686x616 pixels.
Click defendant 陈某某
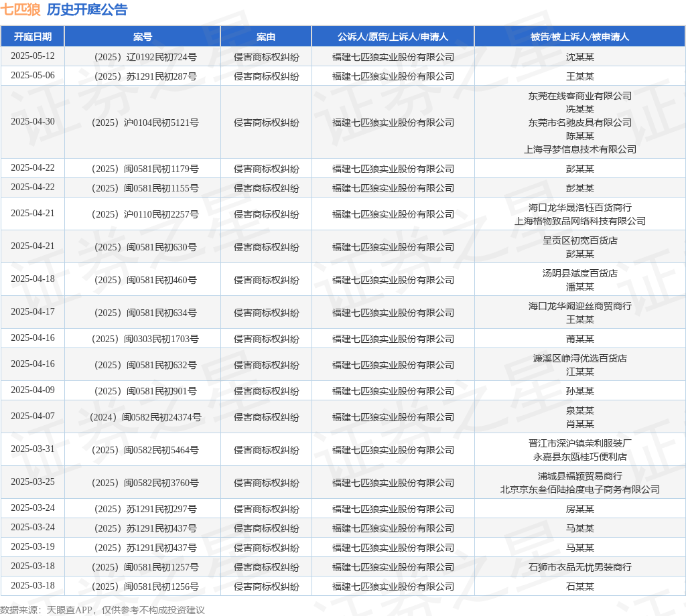click(580, 136)
